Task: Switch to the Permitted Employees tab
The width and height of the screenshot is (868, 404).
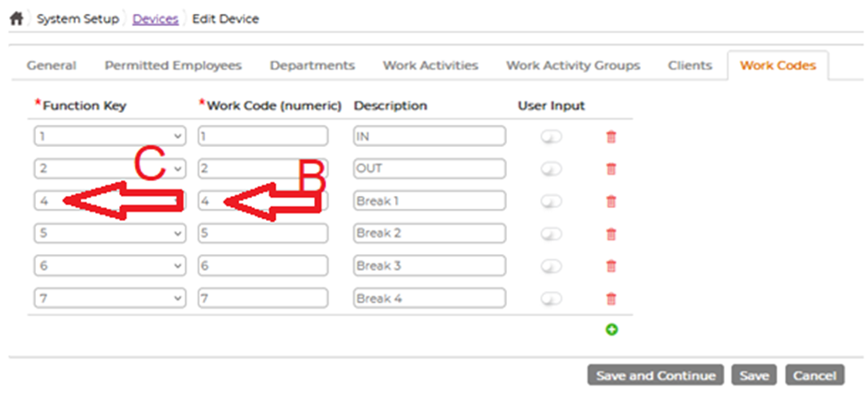Action: tap(174, 66)
